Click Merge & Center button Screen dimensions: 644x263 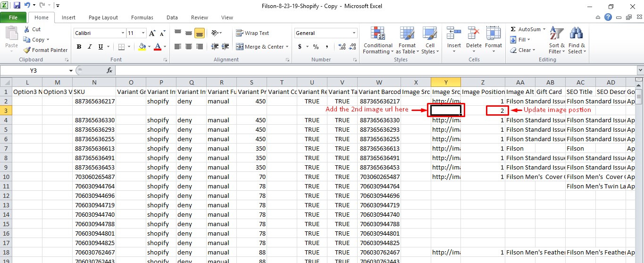click(x=260, y=47)
